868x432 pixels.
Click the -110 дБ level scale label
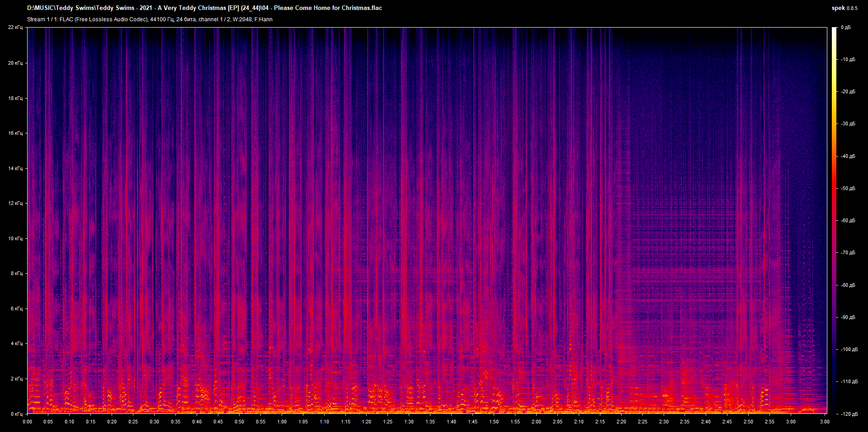pos(849,382)
